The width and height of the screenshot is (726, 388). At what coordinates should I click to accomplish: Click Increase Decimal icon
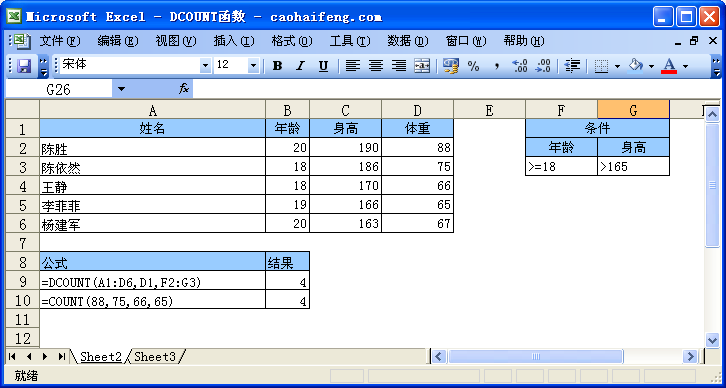coord(520,66)
